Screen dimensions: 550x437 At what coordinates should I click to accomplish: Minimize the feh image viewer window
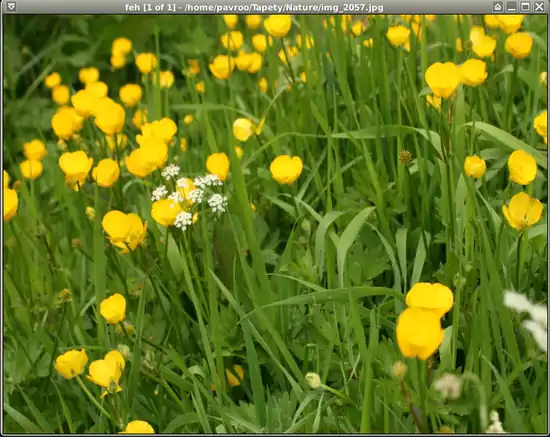512,7
